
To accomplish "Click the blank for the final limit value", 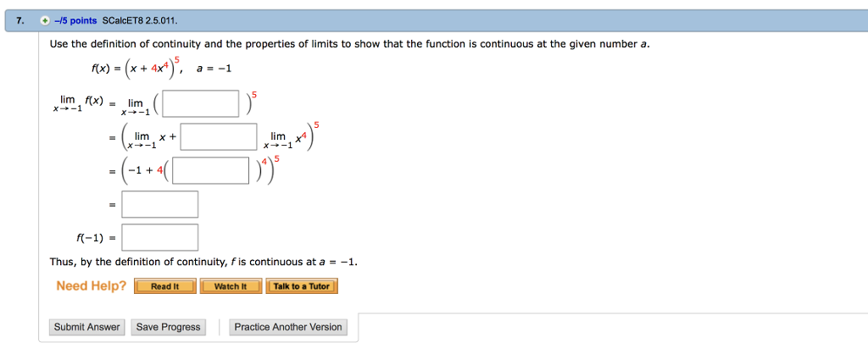I will tap(159, 204).
